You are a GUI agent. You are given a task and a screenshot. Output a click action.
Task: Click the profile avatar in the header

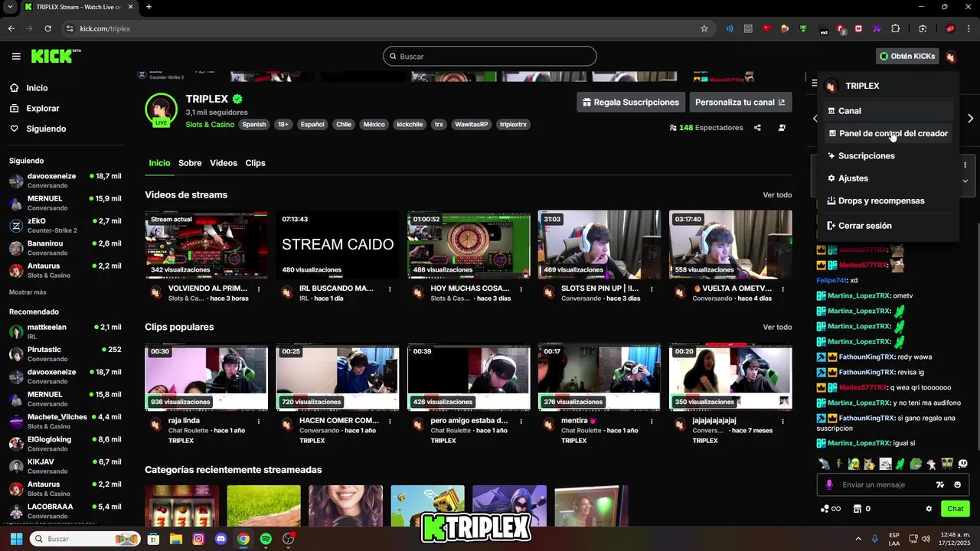coord(951,56)
